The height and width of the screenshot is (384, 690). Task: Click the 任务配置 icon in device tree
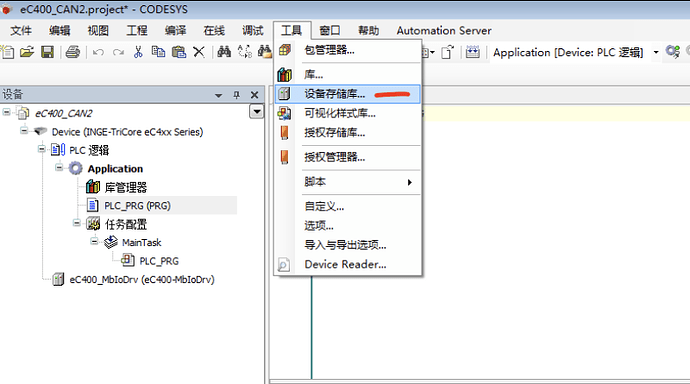93,224
